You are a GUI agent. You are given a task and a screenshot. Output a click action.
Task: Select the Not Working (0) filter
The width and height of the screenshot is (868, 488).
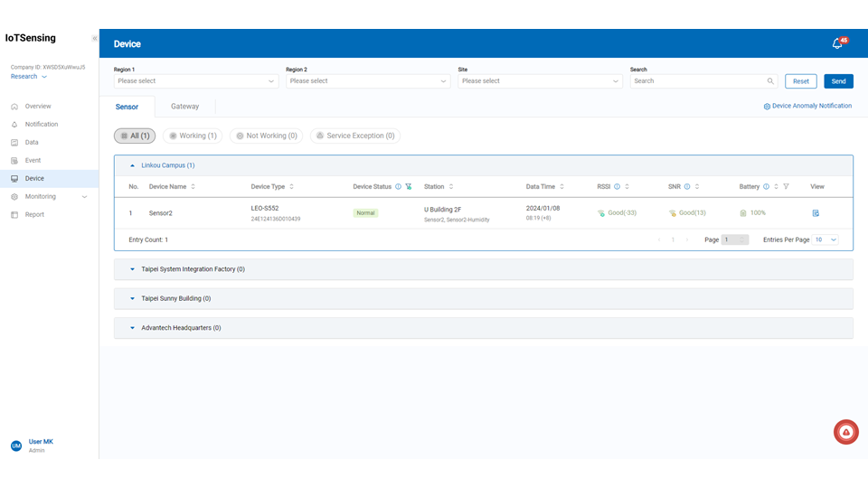point(266,136)
